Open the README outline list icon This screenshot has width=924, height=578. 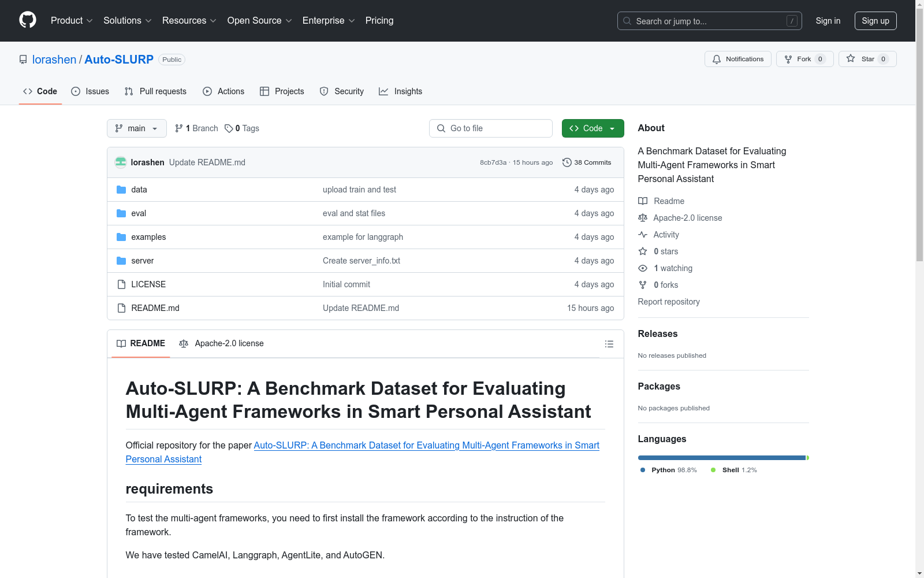(x=609, y=344)
